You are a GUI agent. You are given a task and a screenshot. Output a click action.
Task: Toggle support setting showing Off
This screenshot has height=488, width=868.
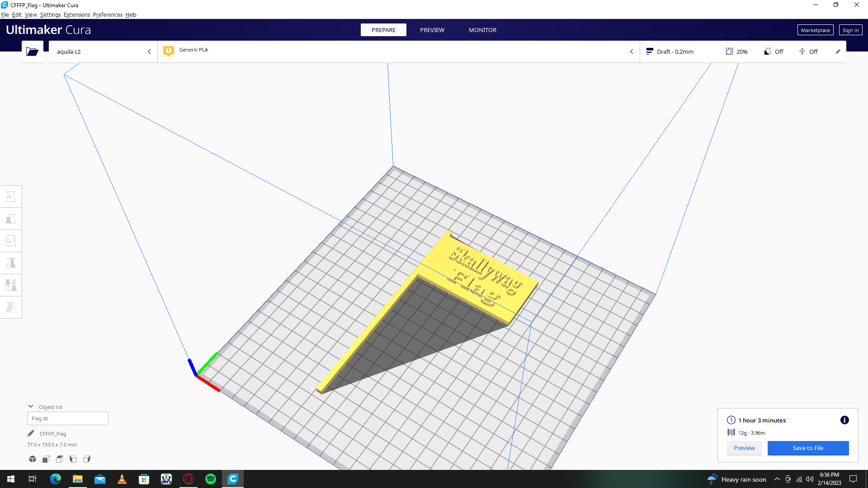tap(774, 52)
